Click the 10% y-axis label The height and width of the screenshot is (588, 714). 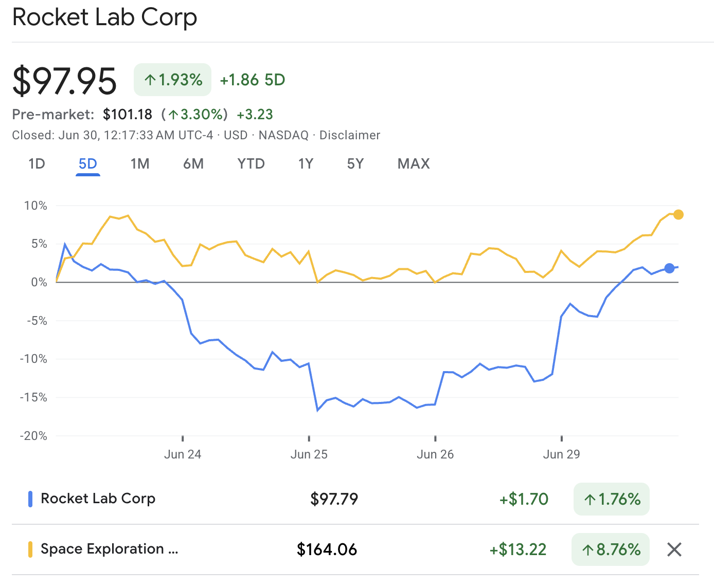pos(35,206)
